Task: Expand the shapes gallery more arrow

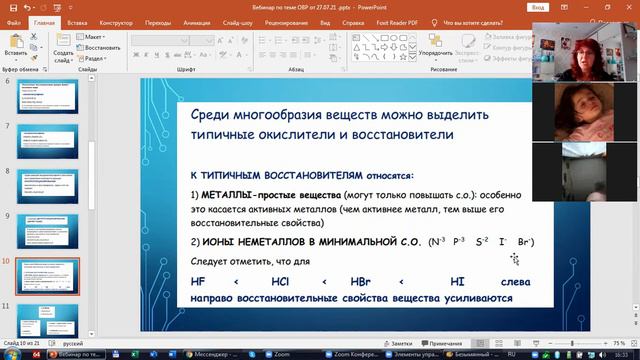Action: pos(413,57)
